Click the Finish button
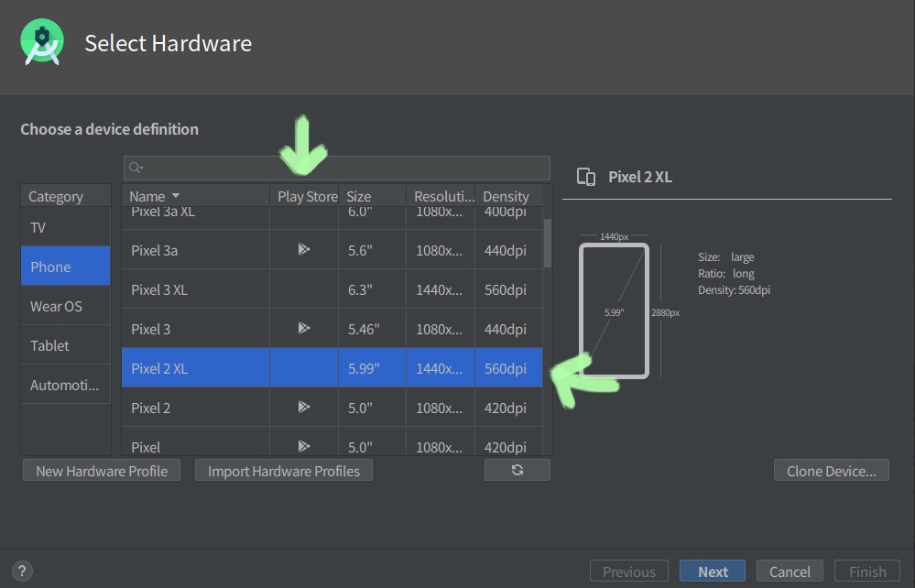This screenshot has width=915, height=588. click(867, 572)
